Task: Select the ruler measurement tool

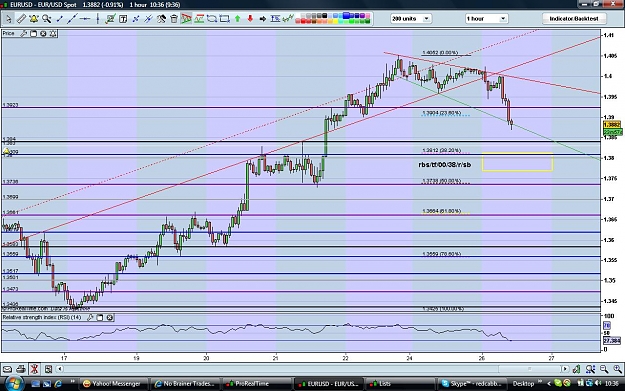Action: (x=21, y=18)
